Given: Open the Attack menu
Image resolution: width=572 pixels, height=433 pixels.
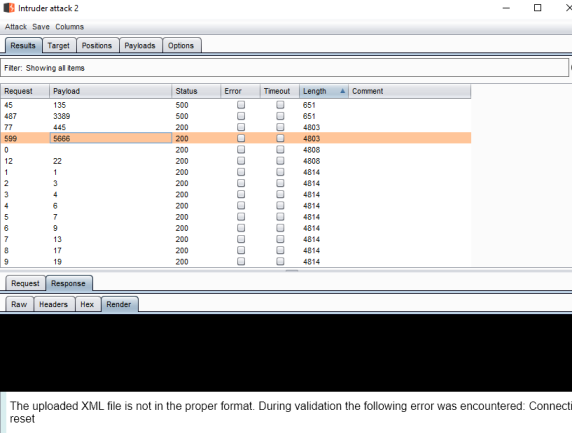Looking at the screenshot, I should coord(16,27).
